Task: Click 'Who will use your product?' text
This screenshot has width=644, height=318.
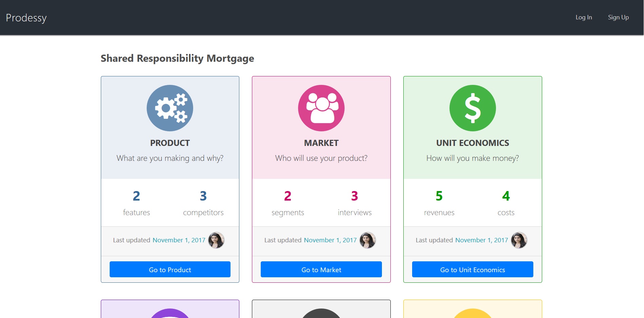Action: [321, 158]
